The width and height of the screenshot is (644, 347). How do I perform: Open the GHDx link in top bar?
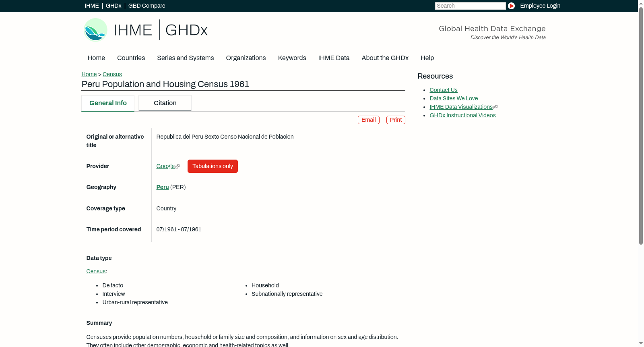[114, 6]
